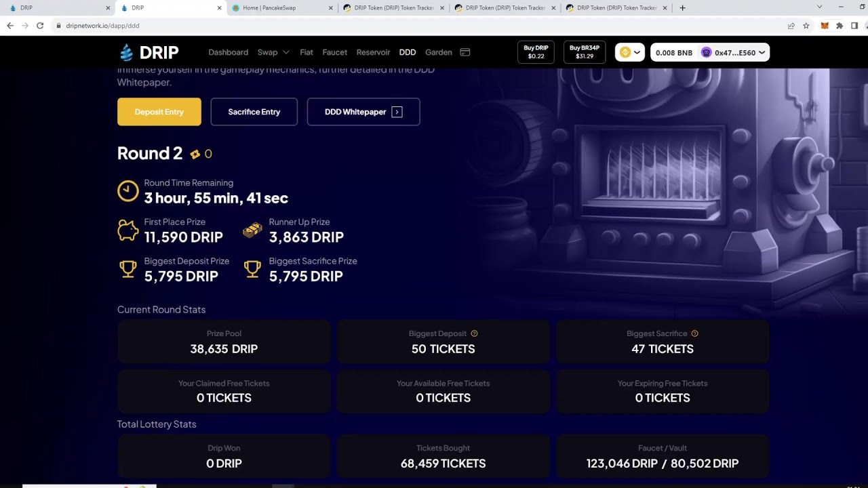Switch to the Home | PancakeSwap tab
The image size is (868, 488).
(283, 8)
